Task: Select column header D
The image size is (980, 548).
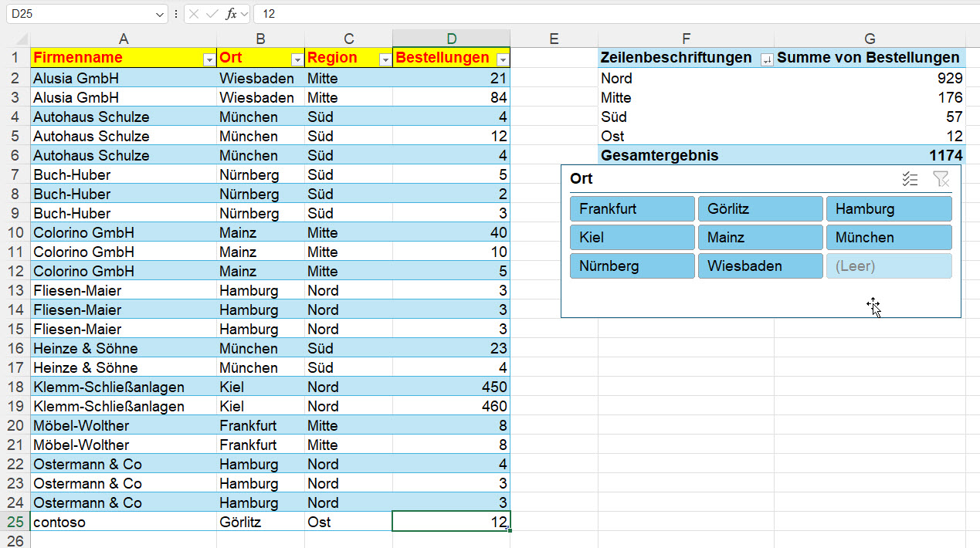Action: 451,39
